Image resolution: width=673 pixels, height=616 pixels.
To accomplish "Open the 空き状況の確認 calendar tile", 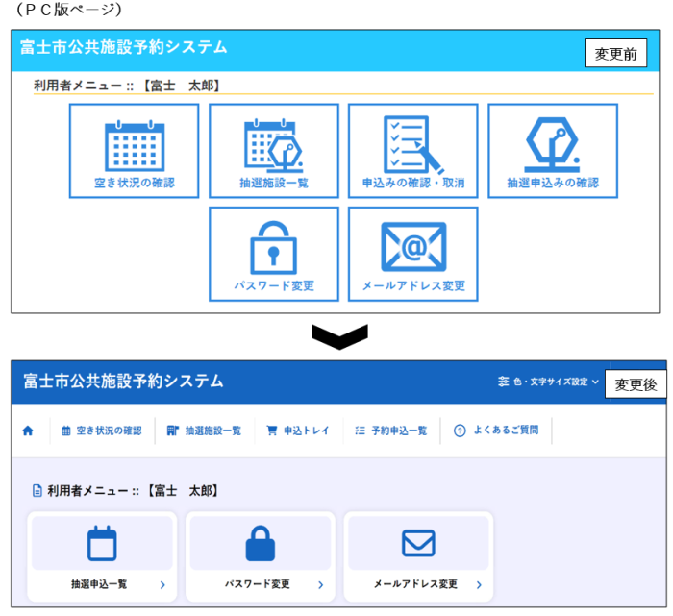I will pyautogui.click(x=134, y=151).
